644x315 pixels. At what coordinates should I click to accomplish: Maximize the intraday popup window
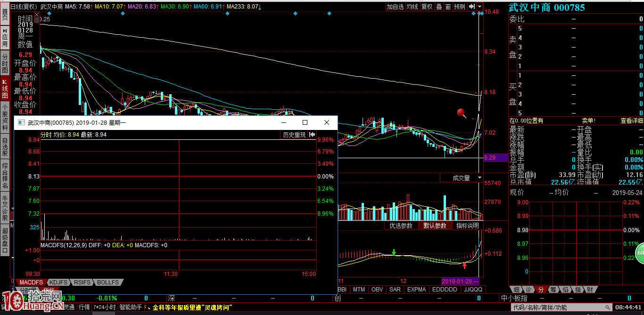pyautogui.click(x=305, y=122)
